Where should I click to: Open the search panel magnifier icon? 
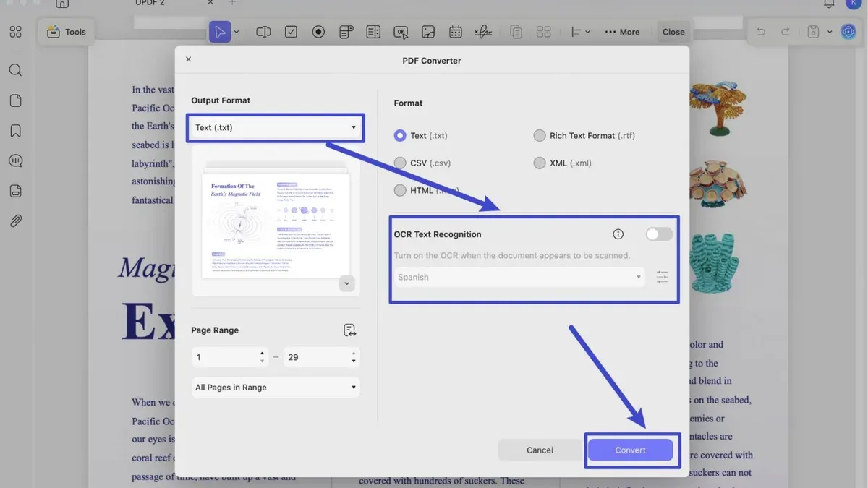click(x=15, y=70)
